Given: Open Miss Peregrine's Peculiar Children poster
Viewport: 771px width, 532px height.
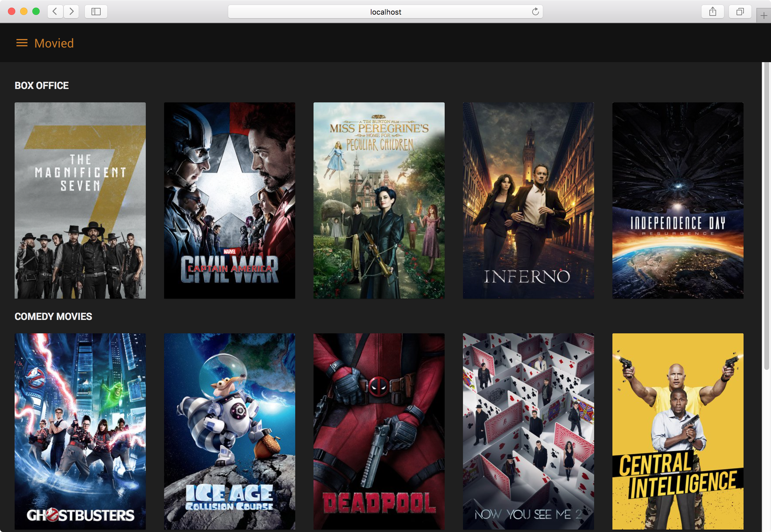Looking at the screenshot, I should point(379,200).
